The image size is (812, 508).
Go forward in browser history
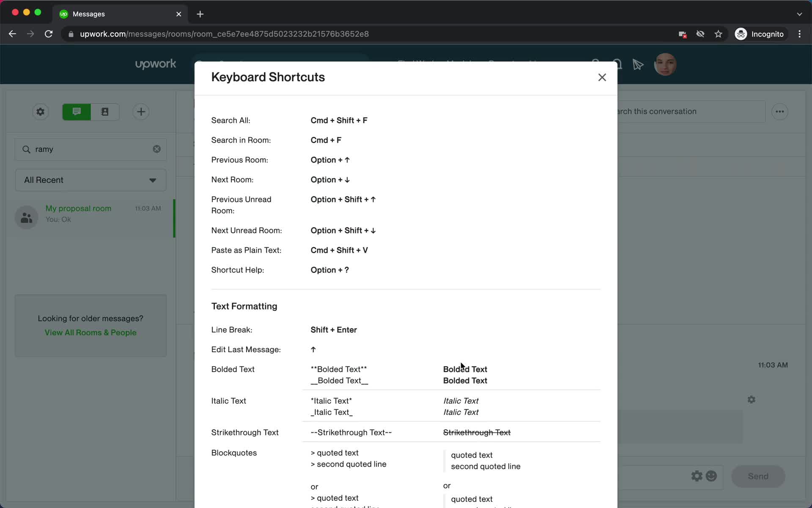coord(30,34)
